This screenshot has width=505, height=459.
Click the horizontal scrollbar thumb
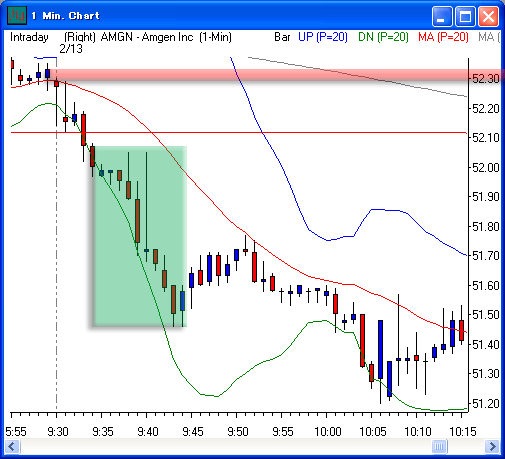(439, 446)
